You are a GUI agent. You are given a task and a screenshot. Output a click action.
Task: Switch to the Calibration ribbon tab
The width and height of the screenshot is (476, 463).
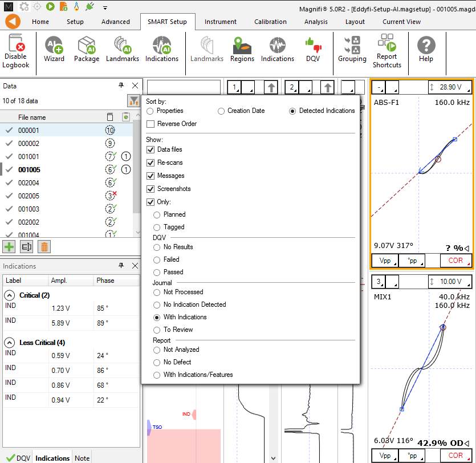[x=270, y=22]
